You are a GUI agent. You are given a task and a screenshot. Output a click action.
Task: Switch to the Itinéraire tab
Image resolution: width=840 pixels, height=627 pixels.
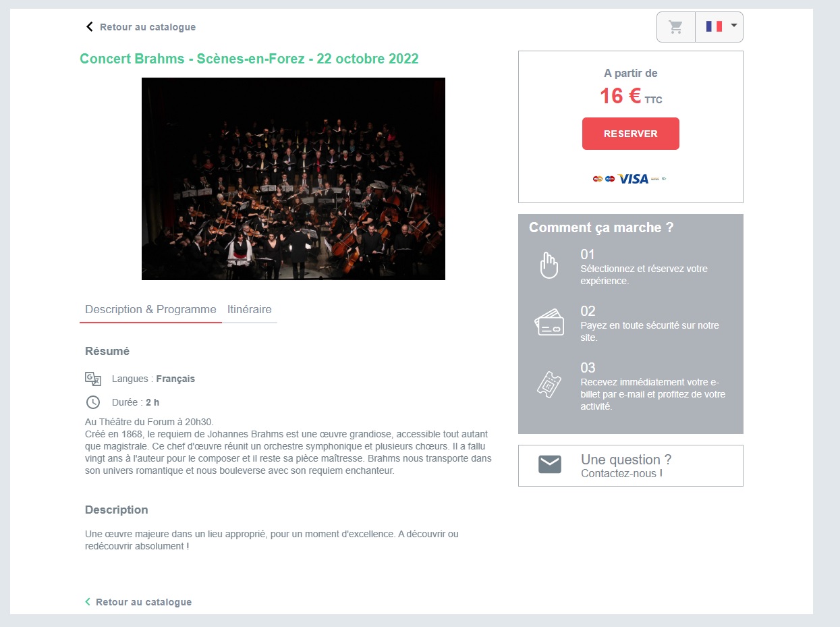tap(250, 310)
